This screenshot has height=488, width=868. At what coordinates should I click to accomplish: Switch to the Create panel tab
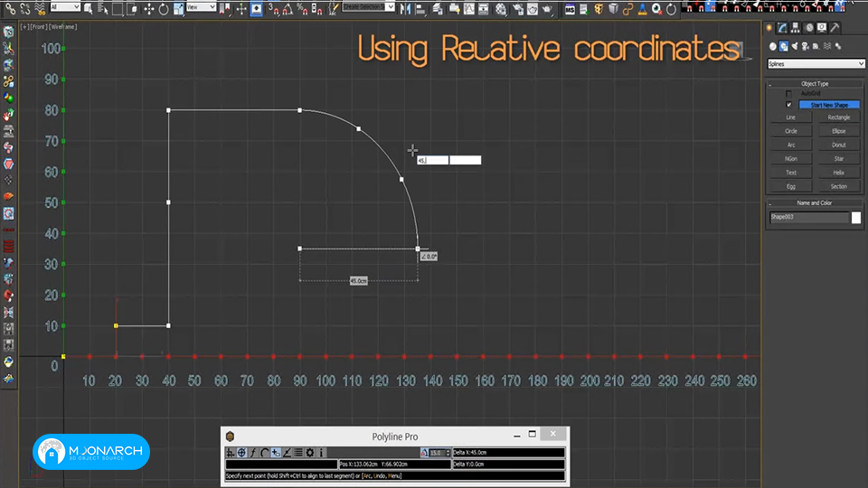click(769, 27)
